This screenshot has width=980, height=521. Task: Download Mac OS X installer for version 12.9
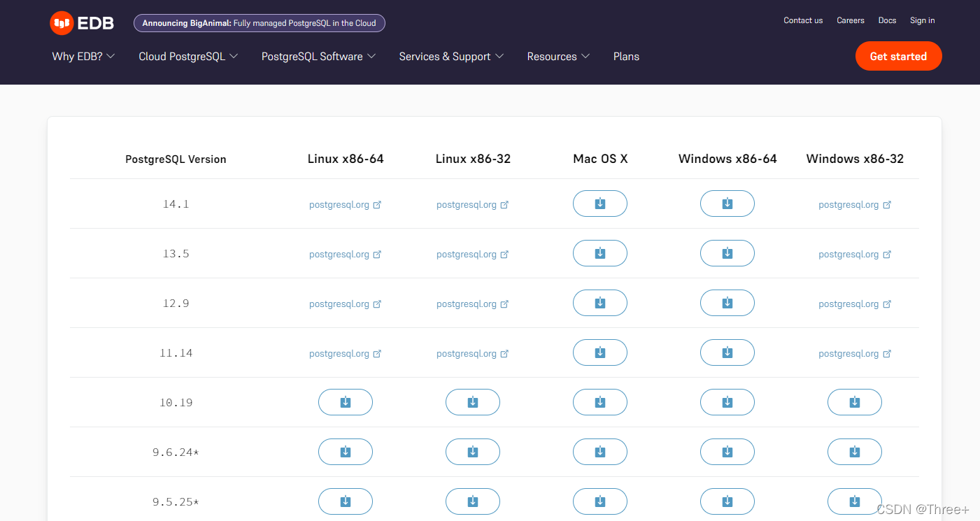[x=599, y=302]
